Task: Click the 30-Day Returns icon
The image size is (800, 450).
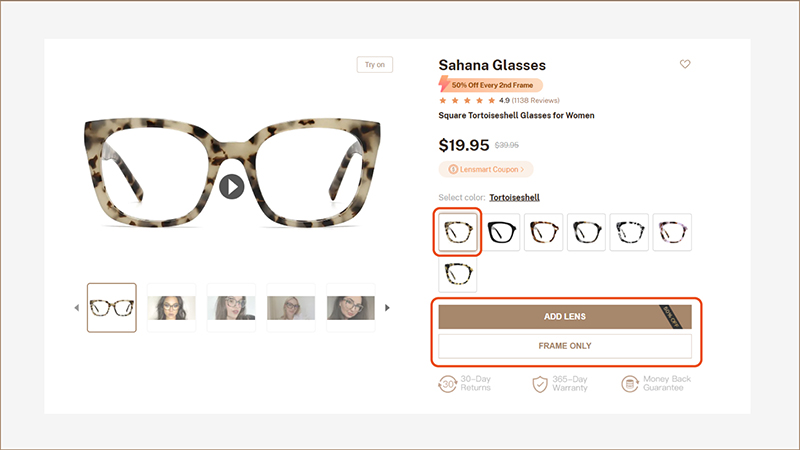Action: pyautogui.click(x=450, y=383)
